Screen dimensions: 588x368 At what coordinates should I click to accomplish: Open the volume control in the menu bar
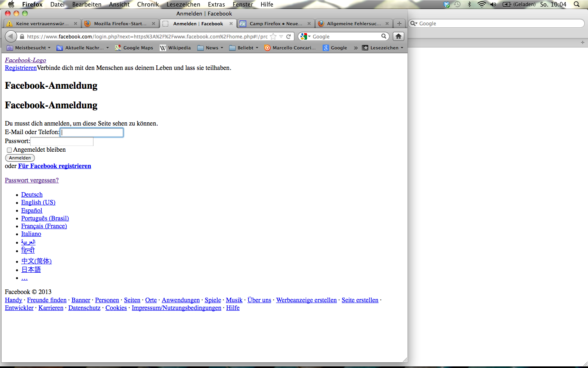click(493, 4)
